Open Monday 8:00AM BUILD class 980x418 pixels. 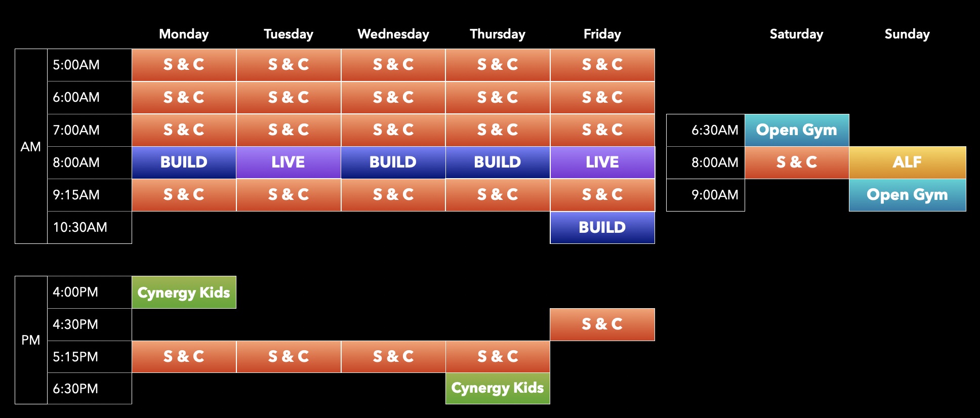[x=184, y=162]
